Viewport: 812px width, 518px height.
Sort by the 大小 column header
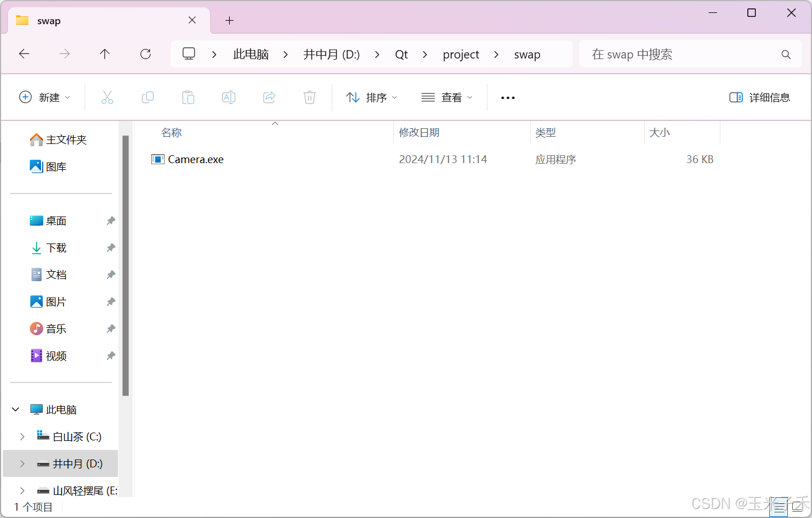[660, 133]
